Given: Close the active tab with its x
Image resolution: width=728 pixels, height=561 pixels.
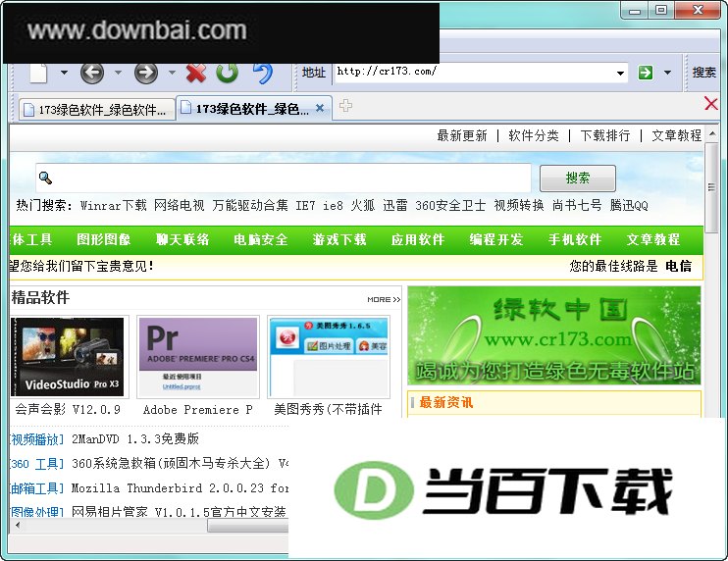Looking at the screenshot, I should [320, 108].
